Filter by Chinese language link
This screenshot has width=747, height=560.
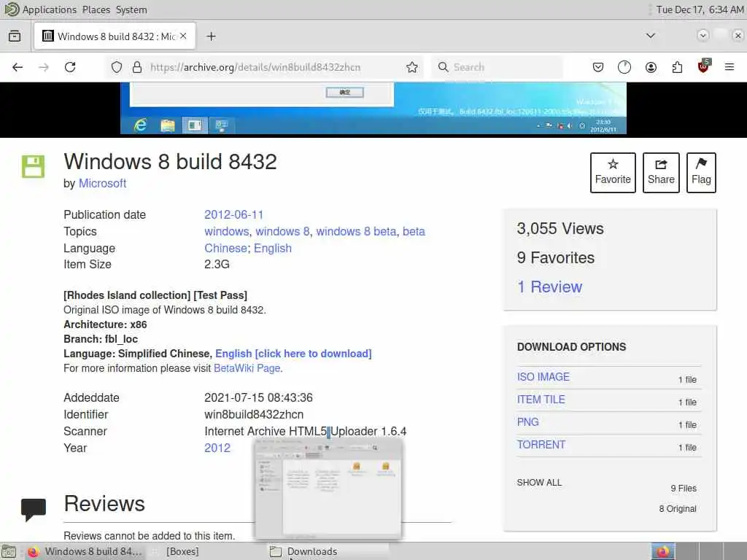225,248
